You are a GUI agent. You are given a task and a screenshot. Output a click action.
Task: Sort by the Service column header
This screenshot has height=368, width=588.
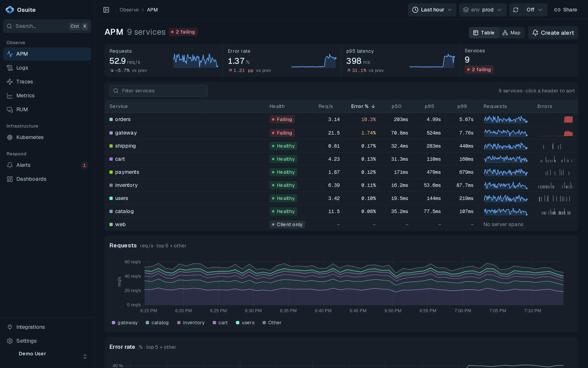119,106
